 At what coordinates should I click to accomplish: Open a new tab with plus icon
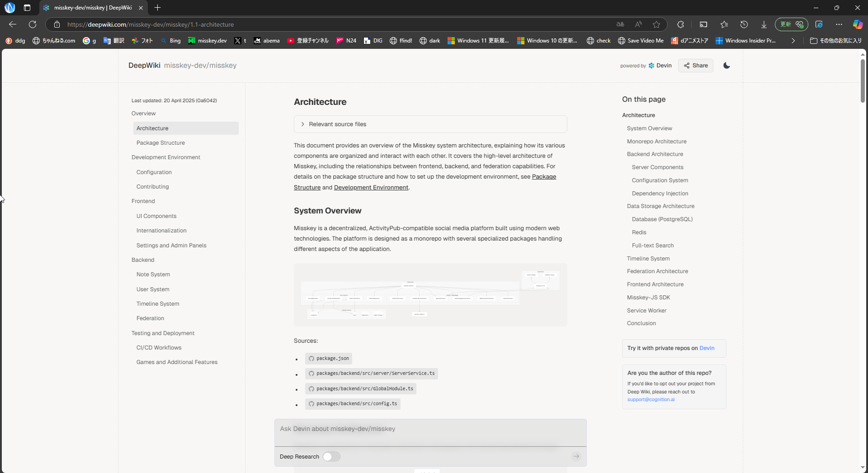click(x=157, y=8)
